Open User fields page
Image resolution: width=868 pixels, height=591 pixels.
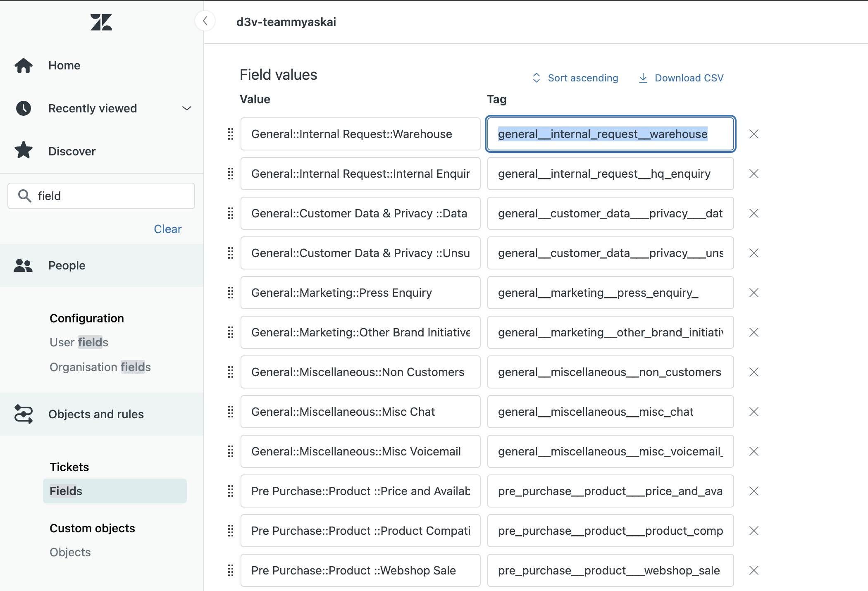[x=79, y=342]
